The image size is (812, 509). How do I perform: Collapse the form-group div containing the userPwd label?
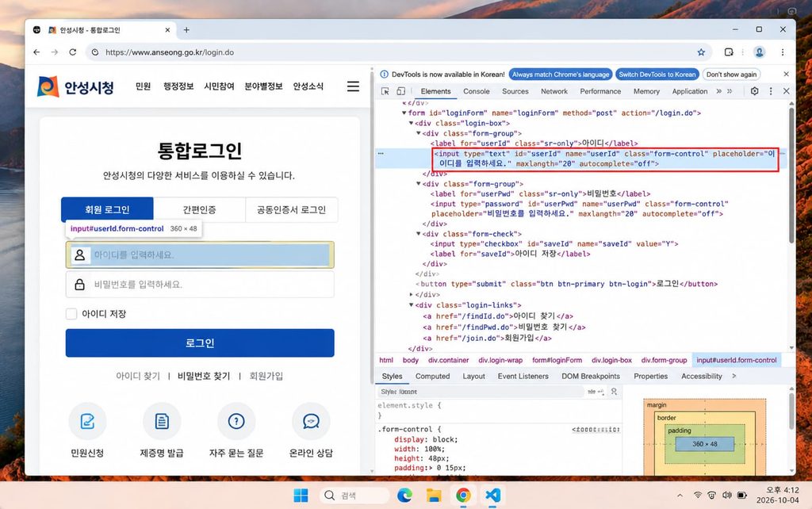pos(419,184)
